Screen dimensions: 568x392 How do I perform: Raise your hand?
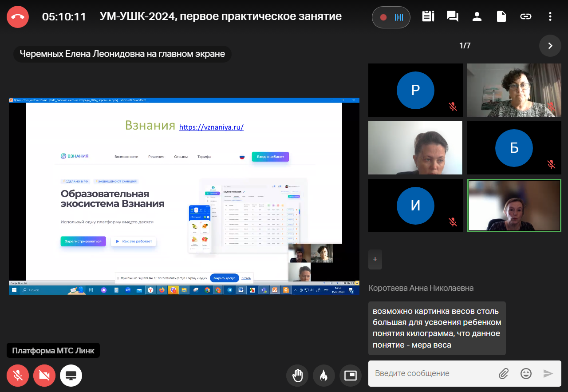pos(297,376)
